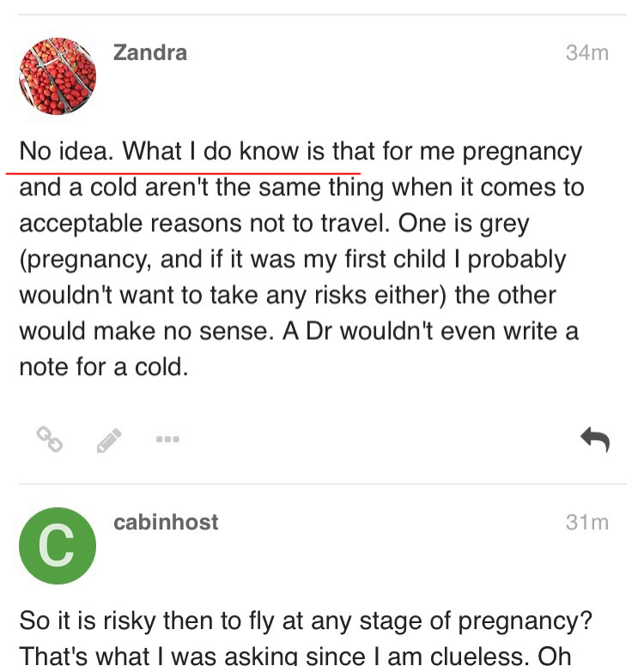
Task: Edit Zandra's post with the pencil icon
Action: (x=108, y=440)
